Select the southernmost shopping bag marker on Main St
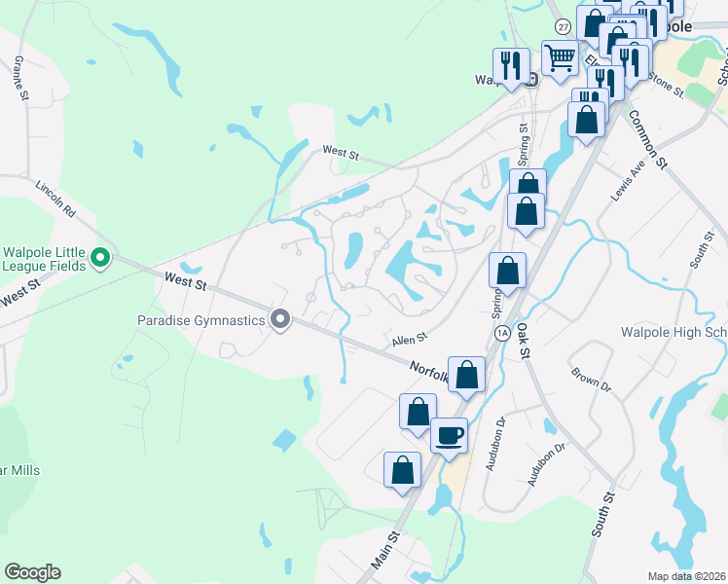The height and width of the screenshot is (584, 728). tap(403, 471)
